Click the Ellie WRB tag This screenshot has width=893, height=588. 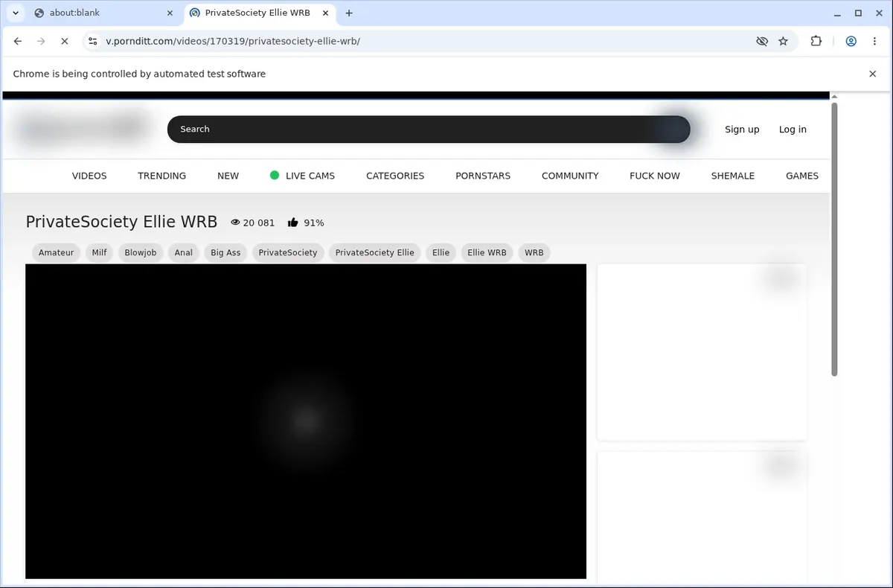coord(487,253)
